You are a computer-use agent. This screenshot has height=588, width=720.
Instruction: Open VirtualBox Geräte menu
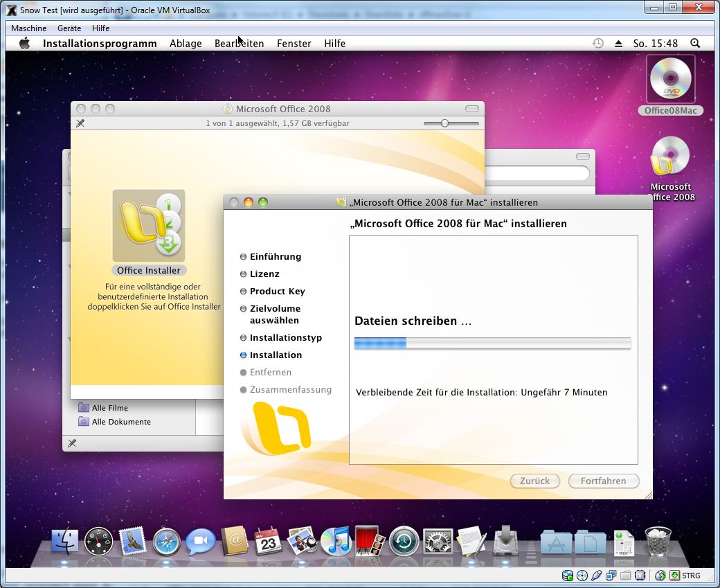click(x=69, y=28)
